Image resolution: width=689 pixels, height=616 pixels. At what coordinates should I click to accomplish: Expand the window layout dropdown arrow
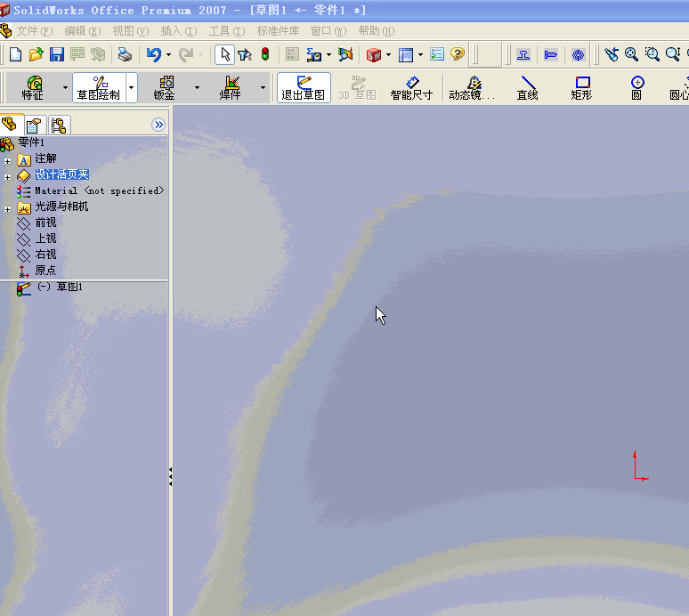(x=420, y=55)
